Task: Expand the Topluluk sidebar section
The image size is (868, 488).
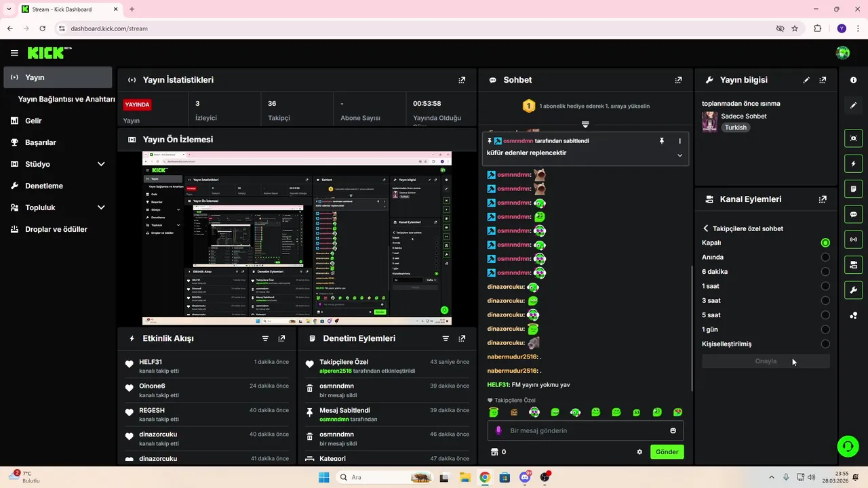Action: click(x=101, y=207)
